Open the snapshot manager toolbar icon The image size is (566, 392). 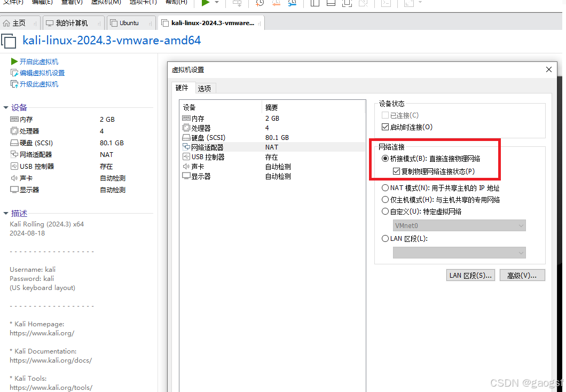(292, 3)
